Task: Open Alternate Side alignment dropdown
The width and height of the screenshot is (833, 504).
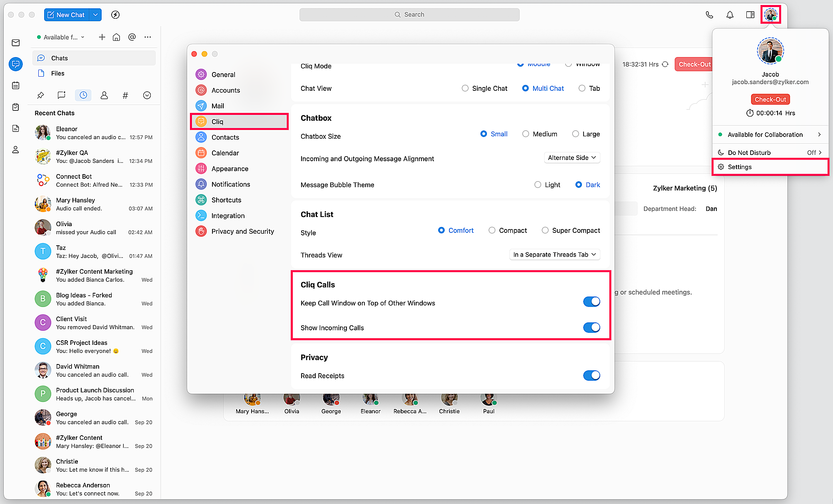Action: 572,158
